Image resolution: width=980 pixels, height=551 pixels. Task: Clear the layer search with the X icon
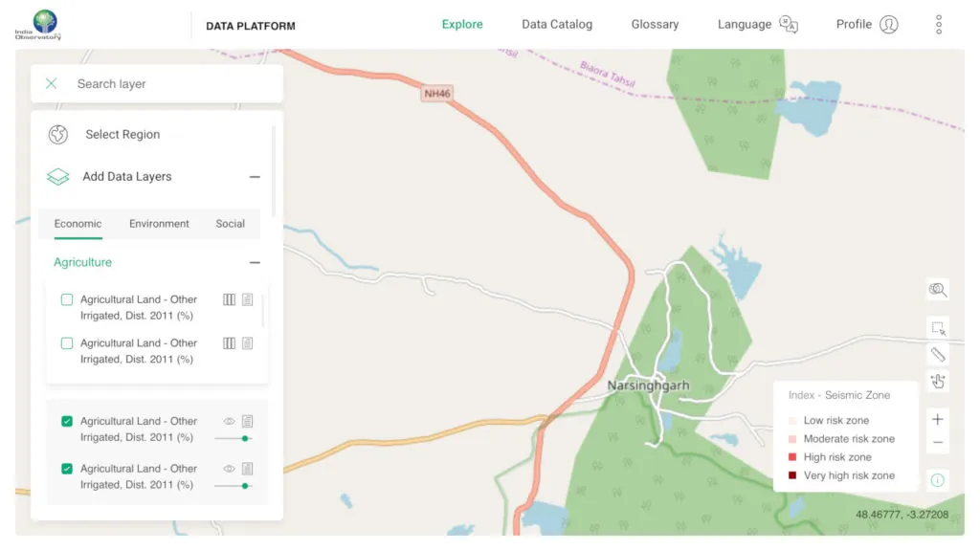(52, 84)
